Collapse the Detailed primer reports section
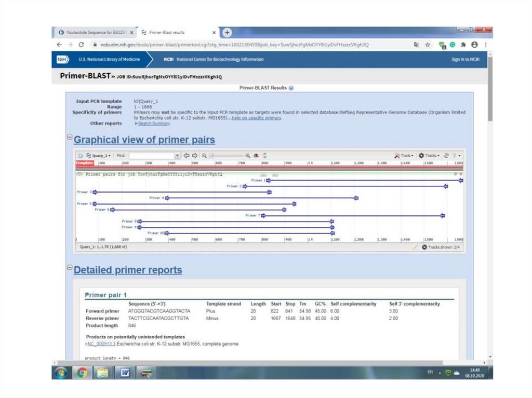532x398 pixels. (70, 268)
